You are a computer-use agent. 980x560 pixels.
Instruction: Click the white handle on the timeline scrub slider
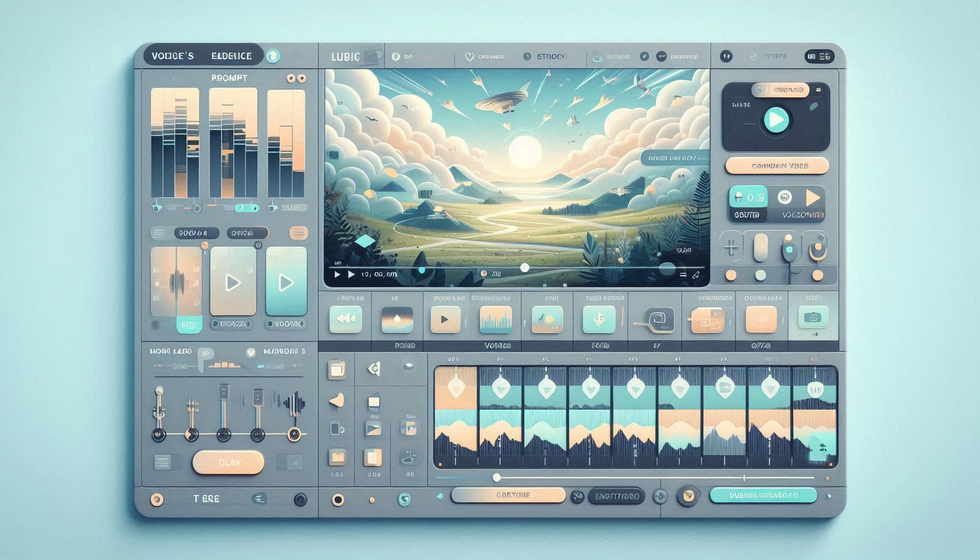tap(497, 477)
